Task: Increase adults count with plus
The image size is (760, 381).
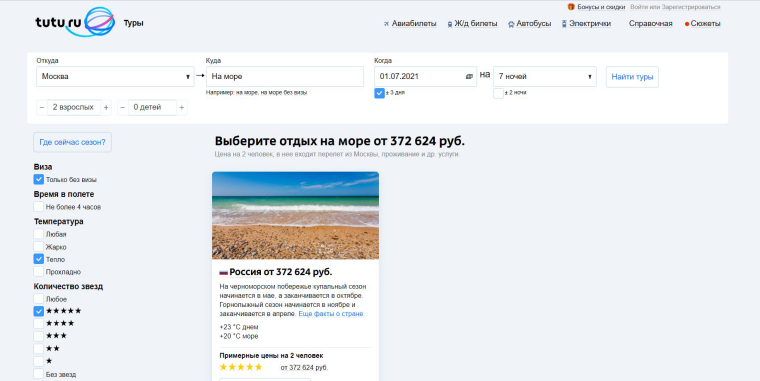Action: tap(106, 107)
